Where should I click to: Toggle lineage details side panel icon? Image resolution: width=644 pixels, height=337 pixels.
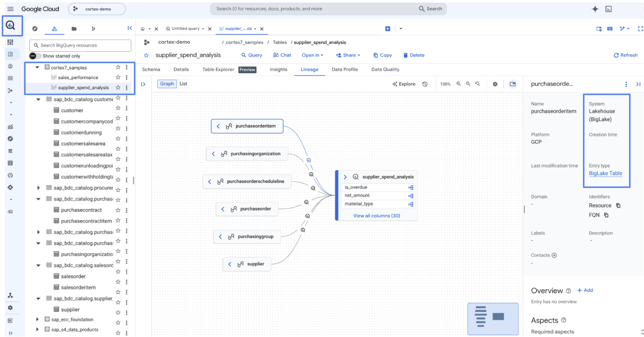(513, 84)
